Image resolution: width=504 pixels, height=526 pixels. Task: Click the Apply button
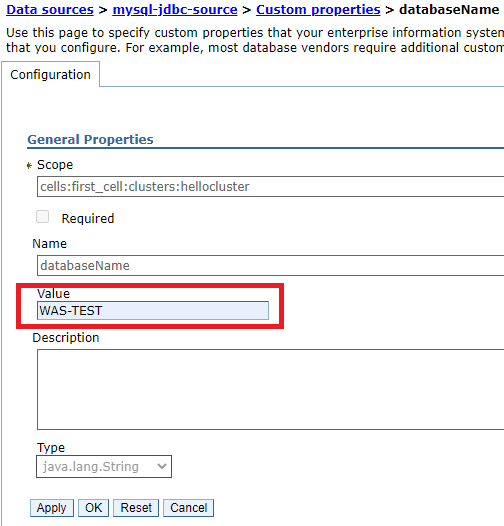pyautogui.click(x=52, y=508)
